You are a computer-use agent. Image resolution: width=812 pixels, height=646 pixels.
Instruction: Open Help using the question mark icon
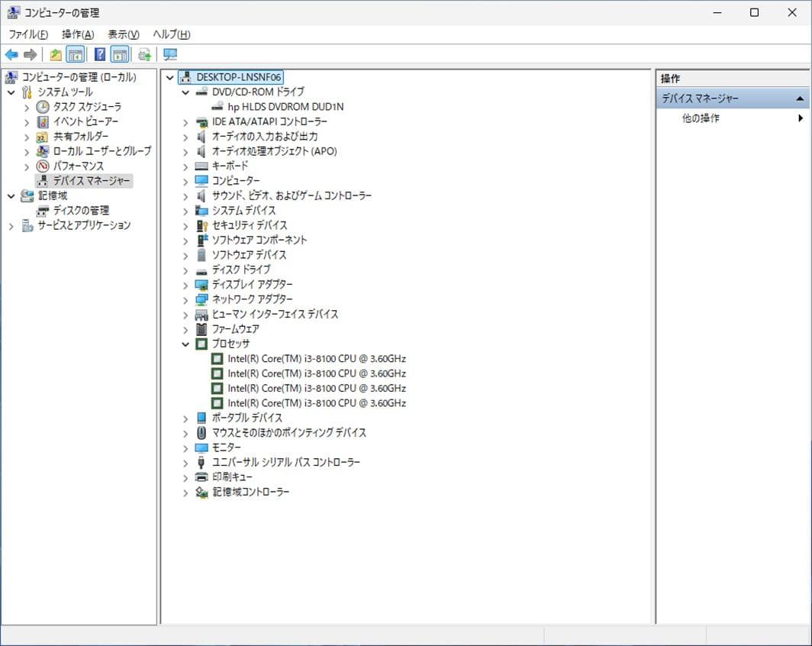coord(99,54)
